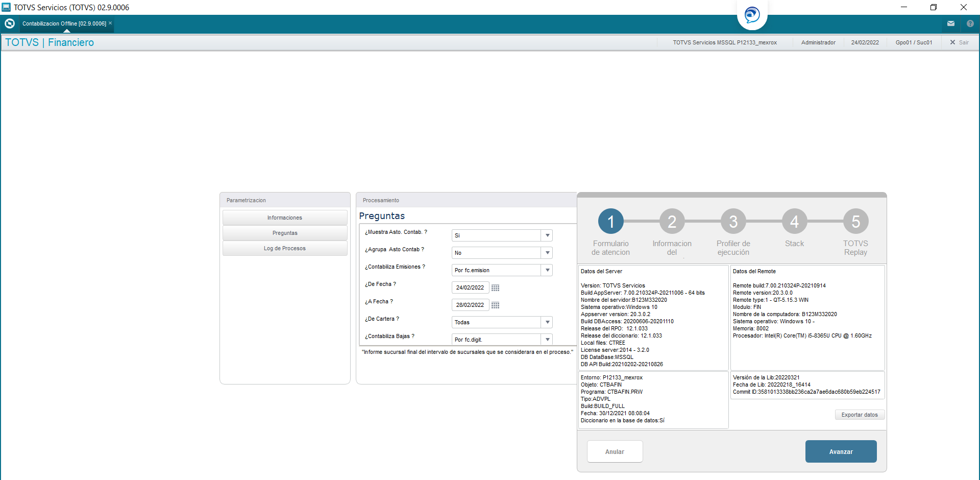The image size is (980, 480).
Task: Select step 1 Formulario de atencion
Action: pos(610,222)
